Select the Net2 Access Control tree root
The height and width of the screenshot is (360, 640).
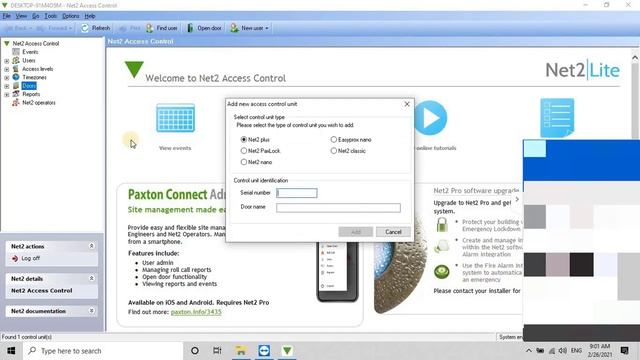pyautogui.click(x=36, y=43)
